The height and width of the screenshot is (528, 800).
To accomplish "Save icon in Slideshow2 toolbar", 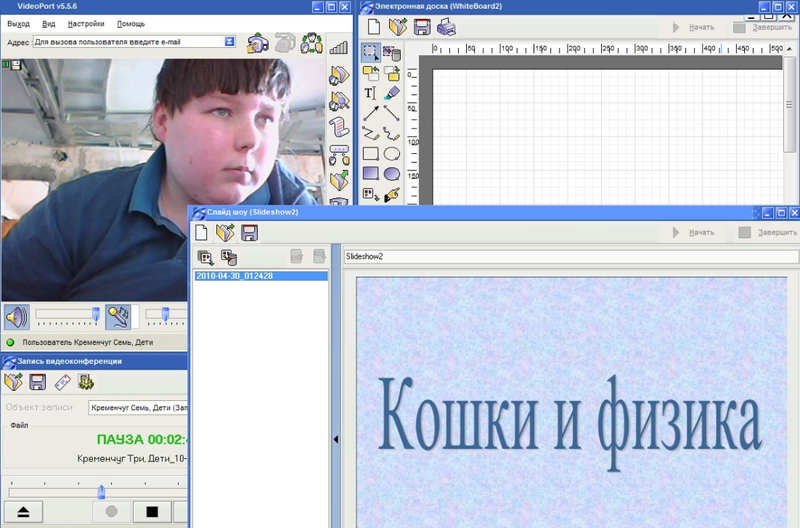I will point(249,233).
